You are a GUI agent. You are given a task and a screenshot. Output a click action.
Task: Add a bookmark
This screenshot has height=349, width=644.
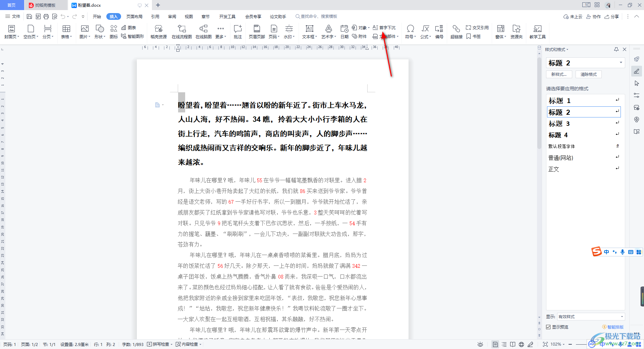[x=473, y=36]
